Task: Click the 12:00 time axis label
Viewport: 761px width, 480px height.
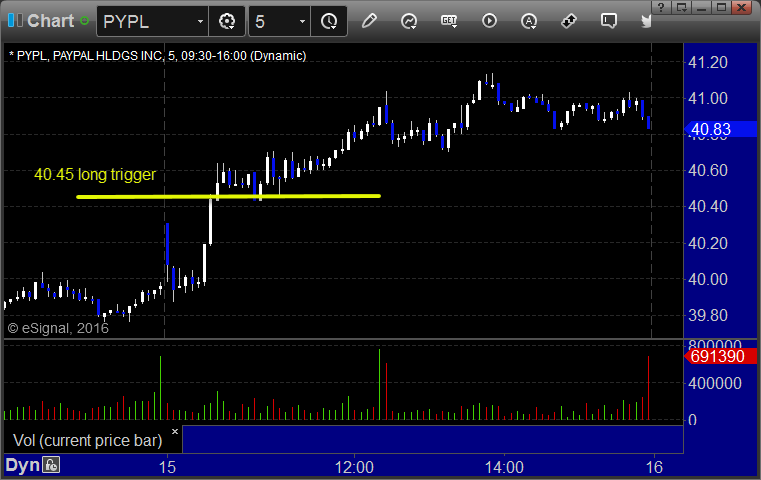Action: tap(354, 468)
